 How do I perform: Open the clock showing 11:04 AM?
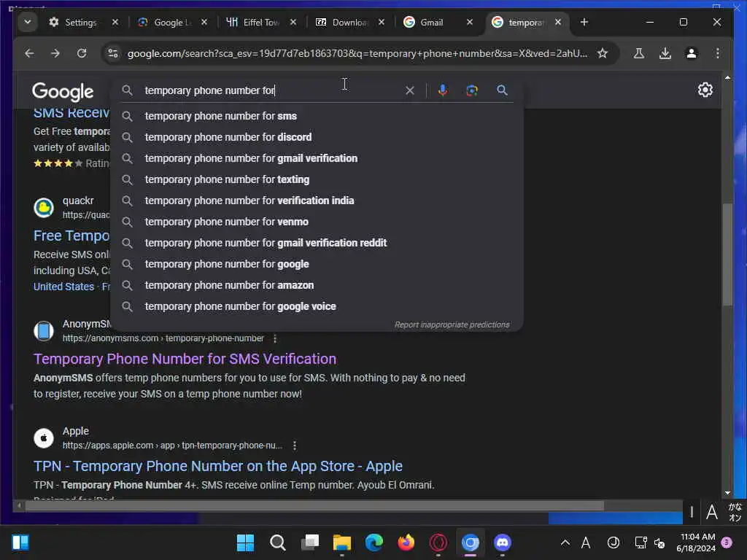coord(697,542)
